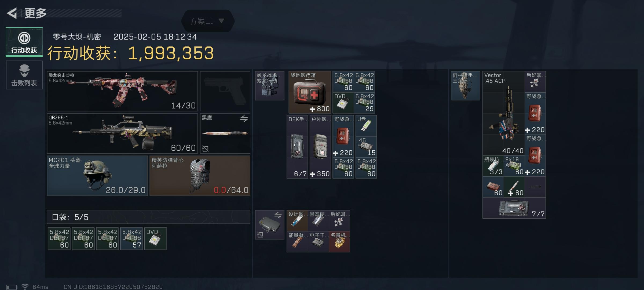The image size is (644, 290).
Task: Select the 腾龙突击步枪 weapon slot
Action: (122, 91)
